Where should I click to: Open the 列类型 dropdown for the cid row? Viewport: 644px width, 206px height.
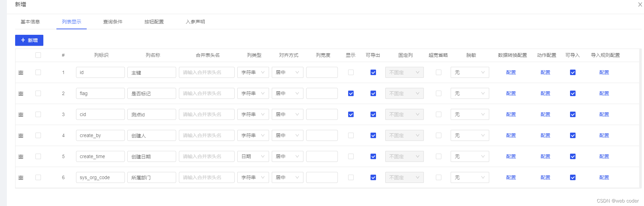tap(253, 114)
